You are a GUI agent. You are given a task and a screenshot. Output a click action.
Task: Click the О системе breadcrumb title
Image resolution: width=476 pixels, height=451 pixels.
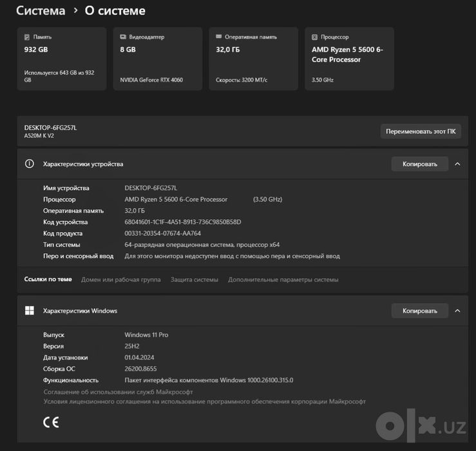(x=115, y=10)
